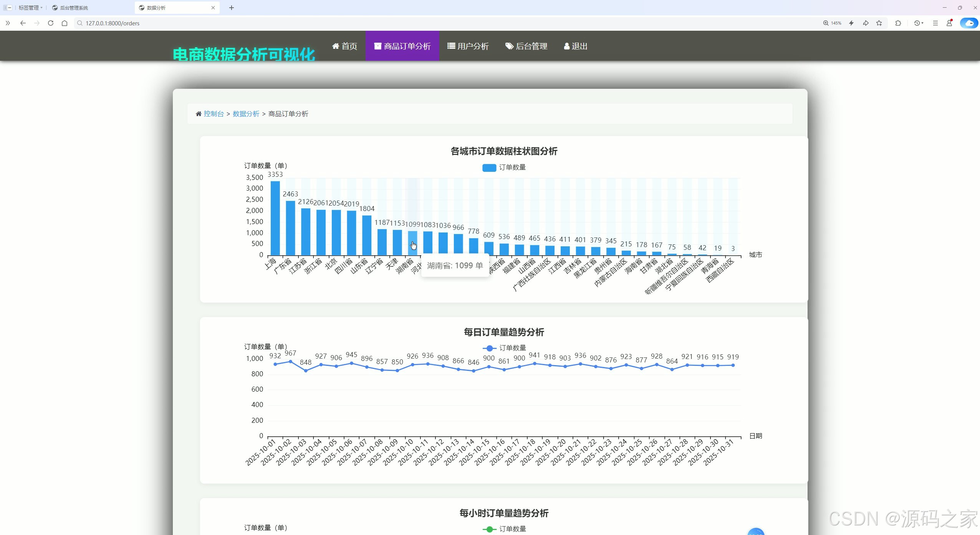Toggle 订单数量 legend in the daily trend chart

[x=504, y=348]
